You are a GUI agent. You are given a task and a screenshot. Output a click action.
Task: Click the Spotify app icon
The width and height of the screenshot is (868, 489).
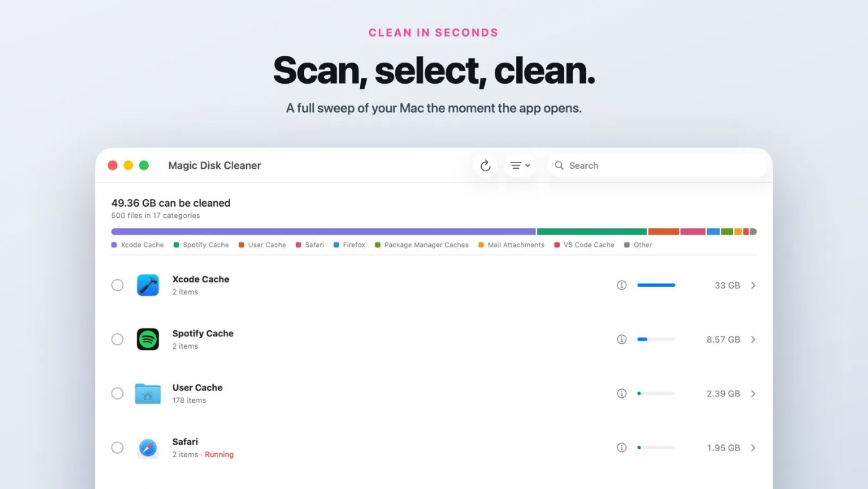148,339
